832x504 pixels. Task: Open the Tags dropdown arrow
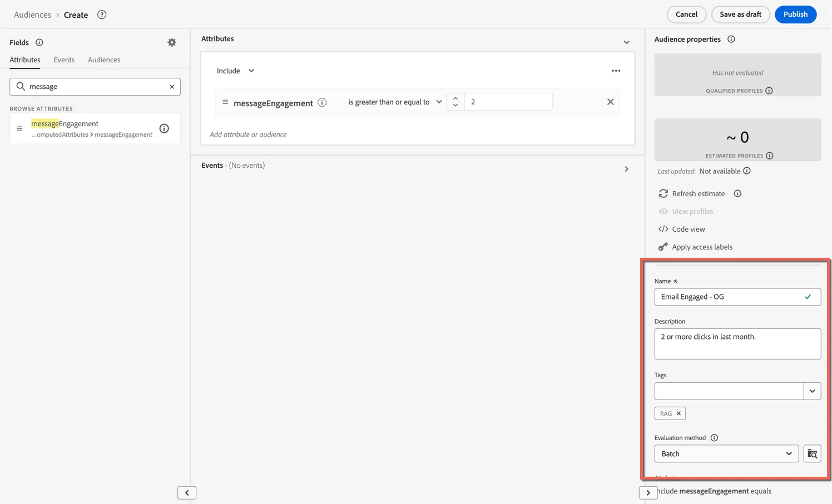pyautogui.click(x=812, y=391)
